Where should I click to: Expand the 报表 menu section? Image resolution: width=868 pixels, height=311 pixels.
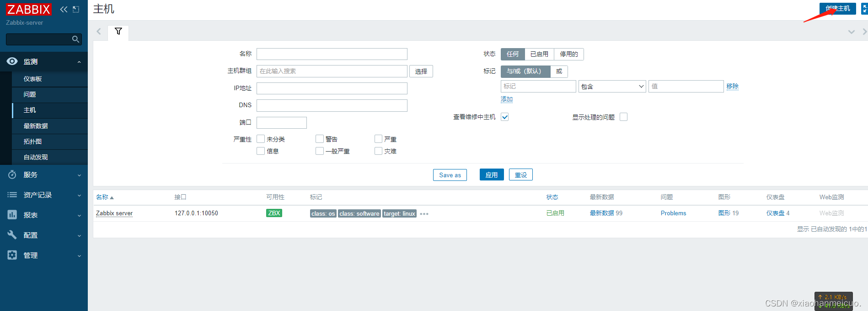[x=79, y=215]
